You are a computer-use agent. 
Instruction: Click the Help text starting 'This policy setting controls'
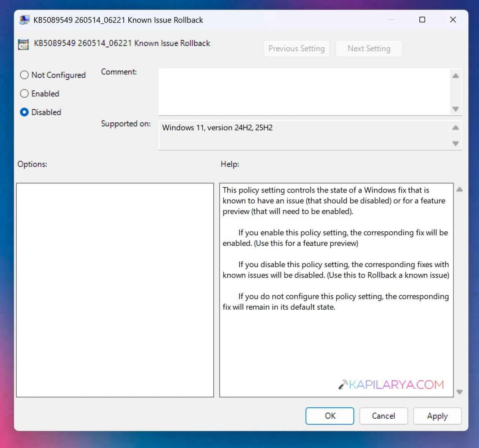coord(334,200)
